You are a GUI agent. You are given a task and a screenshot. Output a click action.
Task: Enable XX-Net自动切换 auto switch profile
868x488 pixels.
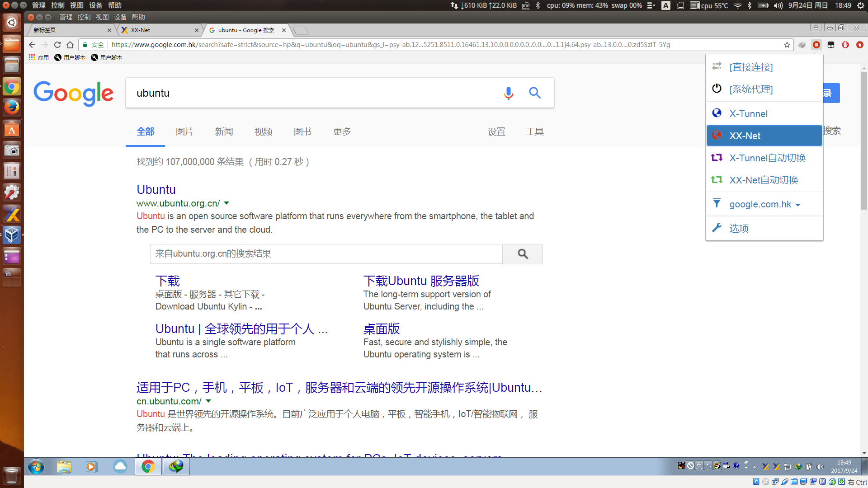(764, 180)
